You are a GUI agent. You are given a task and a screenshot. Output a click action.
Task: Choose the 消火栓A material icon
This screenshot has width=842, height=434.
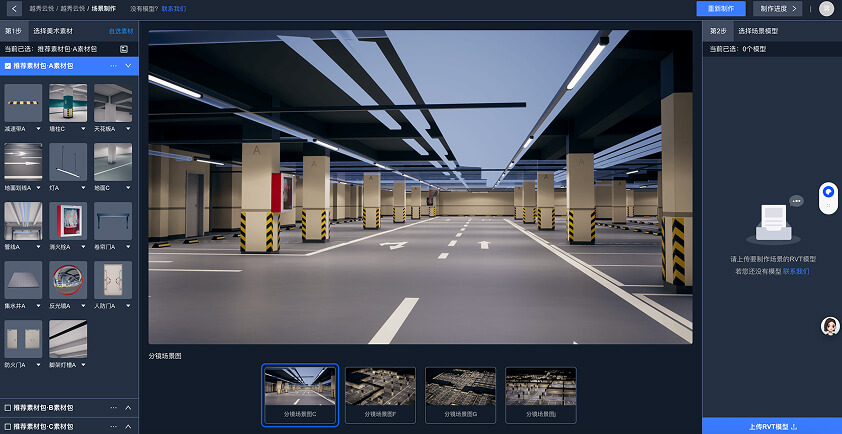pos(68,221)
